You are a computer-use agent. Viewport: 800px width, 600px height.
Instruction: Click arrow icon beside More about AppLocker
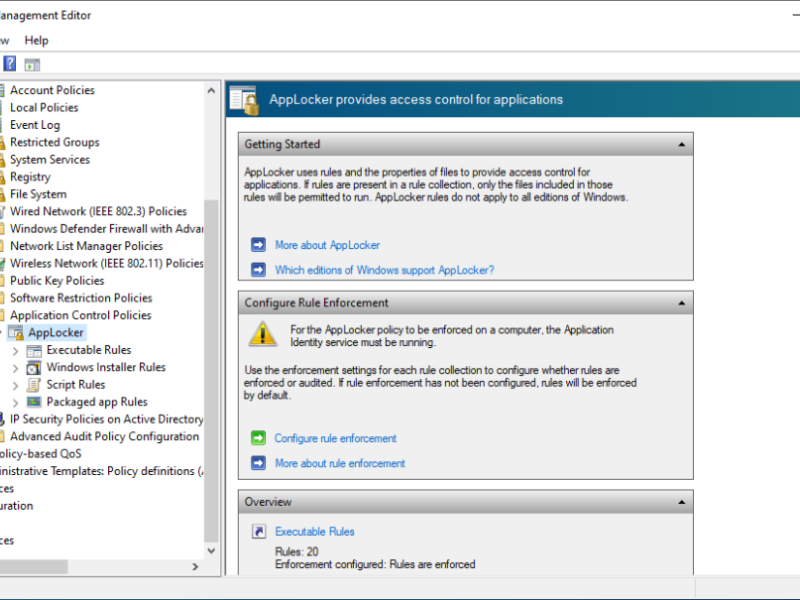pos(258,245)
